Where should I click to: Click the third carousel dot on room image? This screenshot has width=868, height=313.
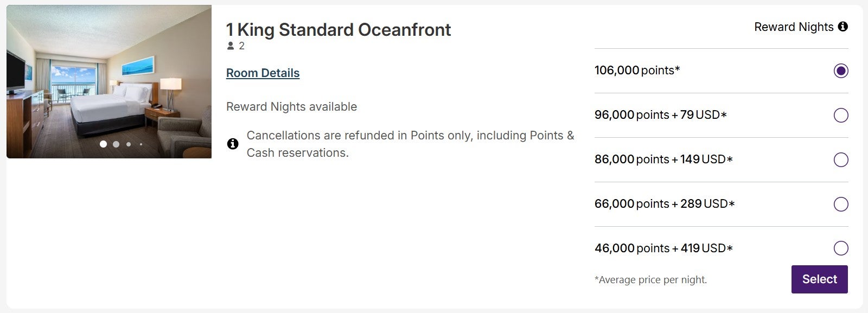point(127,144)
